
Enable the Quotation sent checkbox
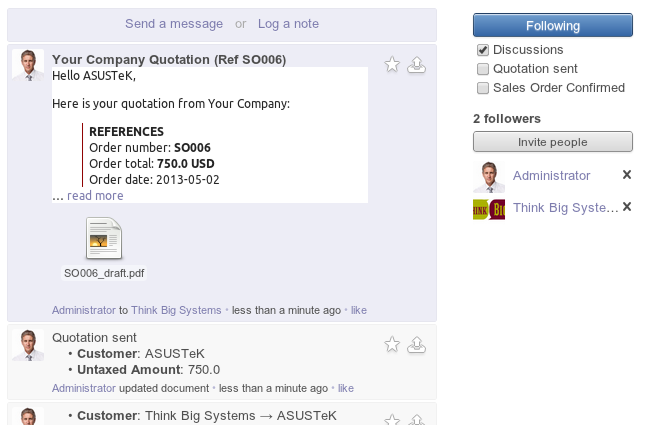click(x=483, y=69)
